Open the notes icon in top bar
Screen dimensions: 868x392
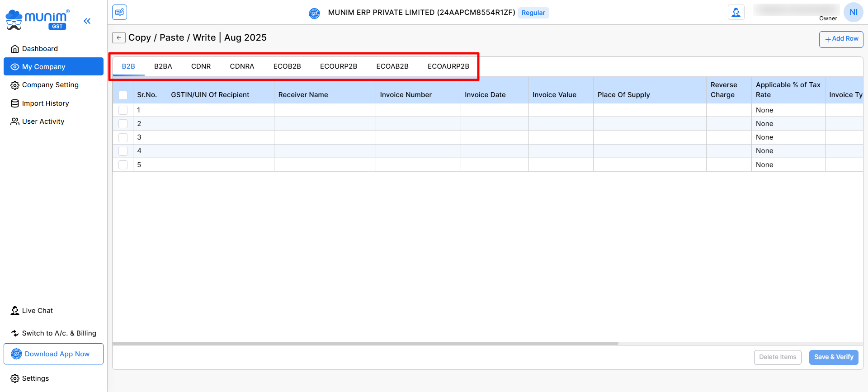coord(119,12)
